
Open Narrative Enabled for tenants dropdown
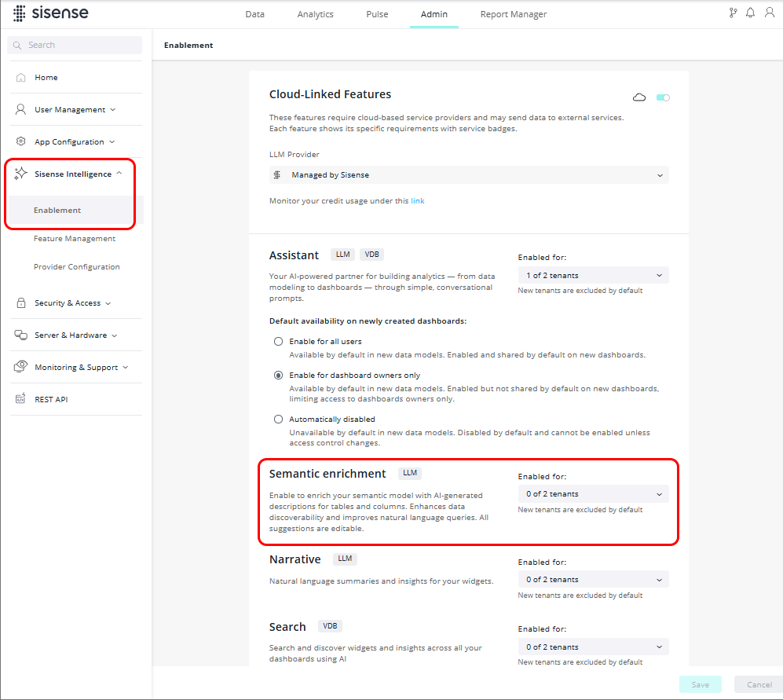tap(593, 580)
